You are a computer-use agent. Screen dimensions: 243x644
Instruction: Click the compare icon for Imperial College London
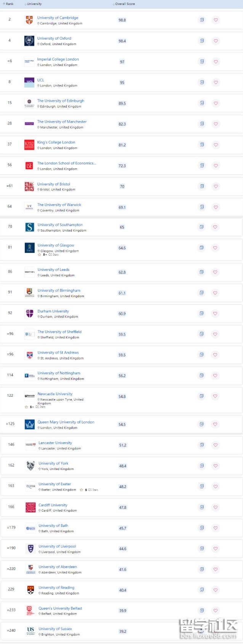pos(202,61)
